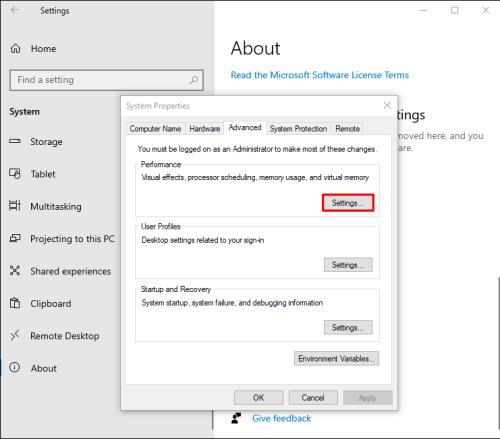Image resolution: width=500 pixels, height=439 pixels.
Task: Open User Profiles Settings button
Action: point(348,265)
